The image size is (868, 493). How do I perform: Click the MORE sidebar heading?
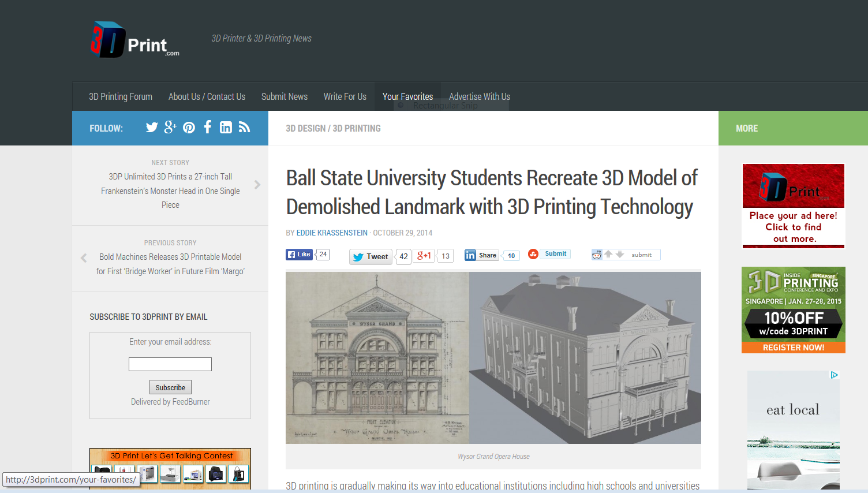coord(747,128)
